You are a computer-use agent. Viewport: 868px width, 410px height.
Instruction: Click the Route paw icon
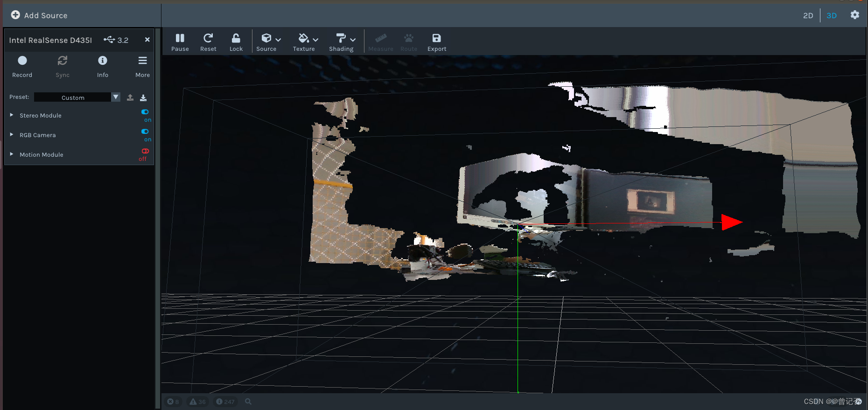click(x=409, y=38)
